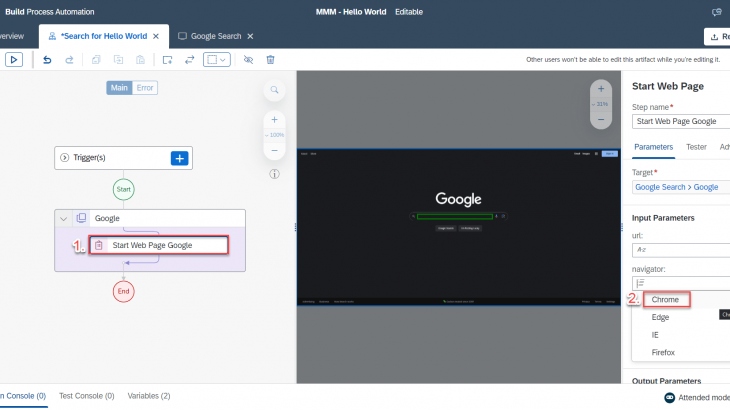Open the selection mode dropdown in the toolbar
Image resolution: width=730 pixels, height=410 pixels.
216,60
